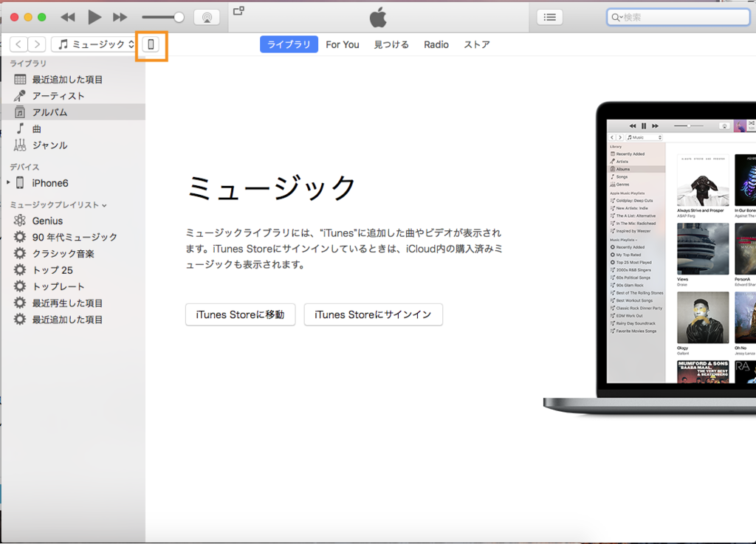The width and height of the screenshot is (756, 544).
Task: Click the iPhone device button in toolbar
Action: 151,44
